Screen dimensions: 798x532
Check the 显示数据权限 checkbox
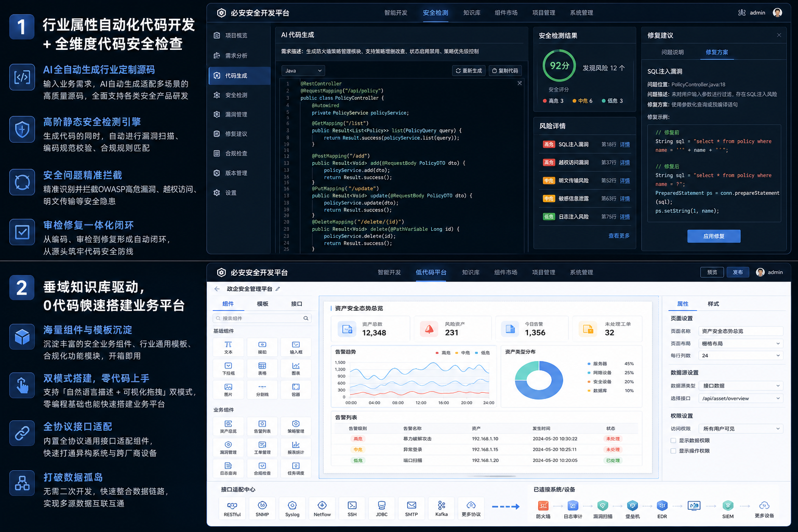(673, 441)
